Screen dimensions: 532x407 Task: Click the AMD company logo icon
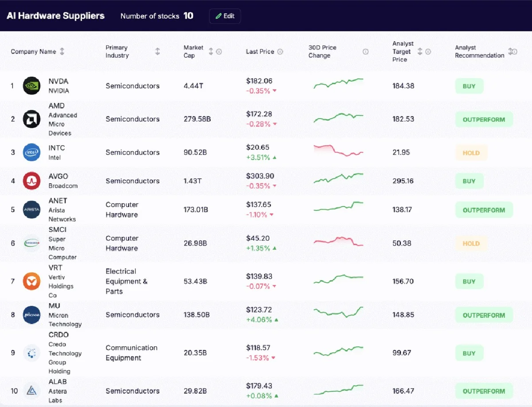31,119
